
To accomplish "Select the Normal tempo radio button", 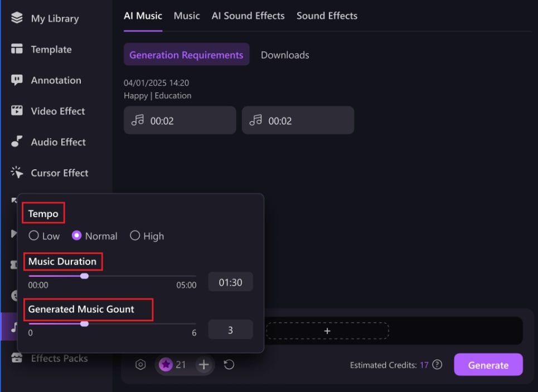I will point(76,236).
